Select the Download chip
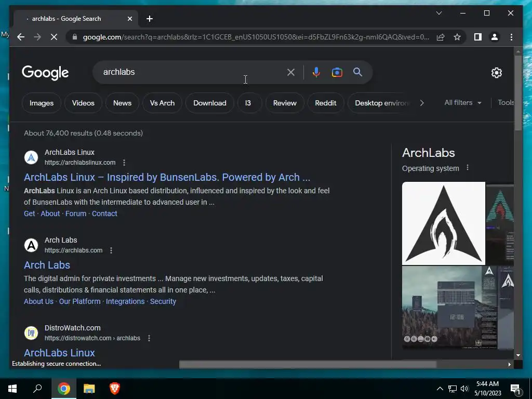Screen dimensions: 532x399 point(210,103)
